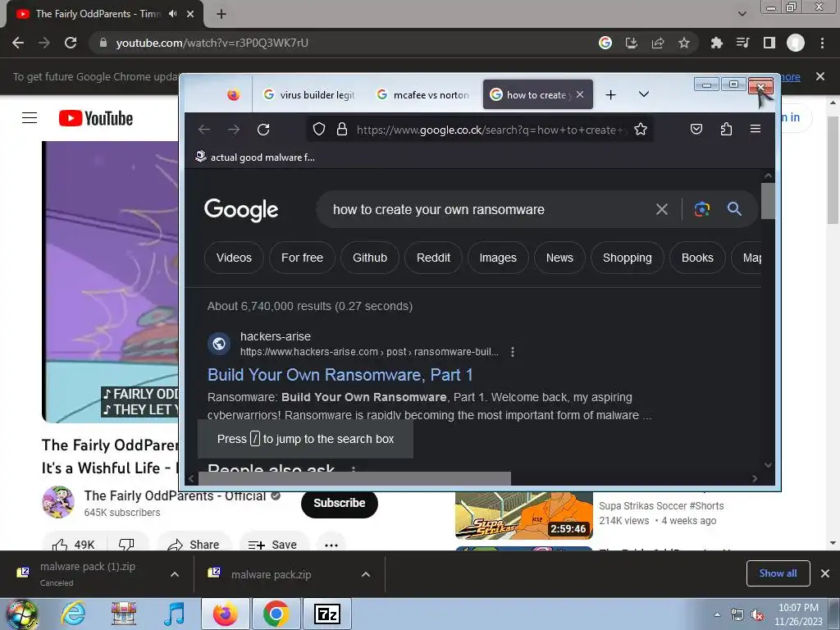Open malware pack.zip download options arrow
840x630 pixels.
366,574
